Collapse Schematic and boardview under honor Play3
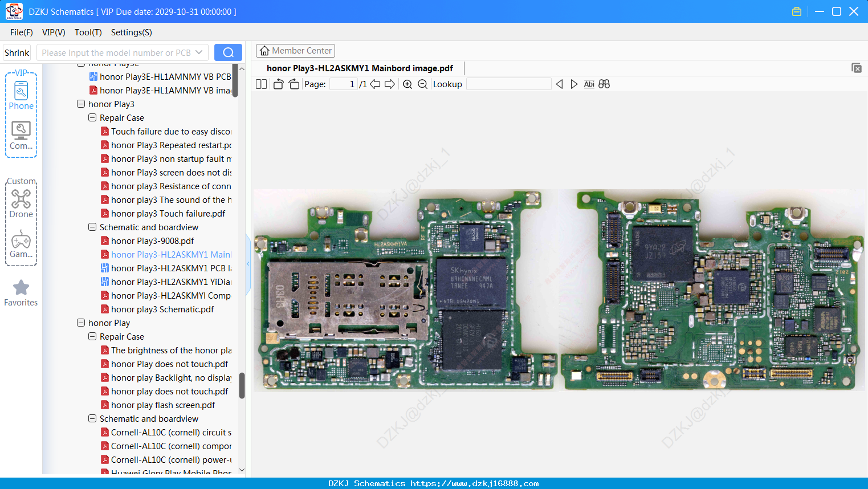The width and height of the screenshot is (868, 489). [92, 227]
